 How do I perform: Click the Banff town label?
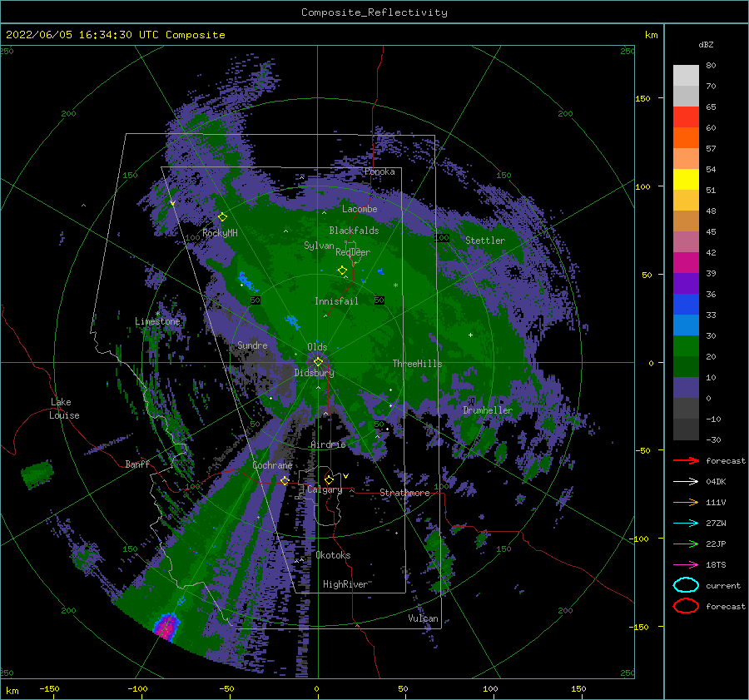coord(137,464)
